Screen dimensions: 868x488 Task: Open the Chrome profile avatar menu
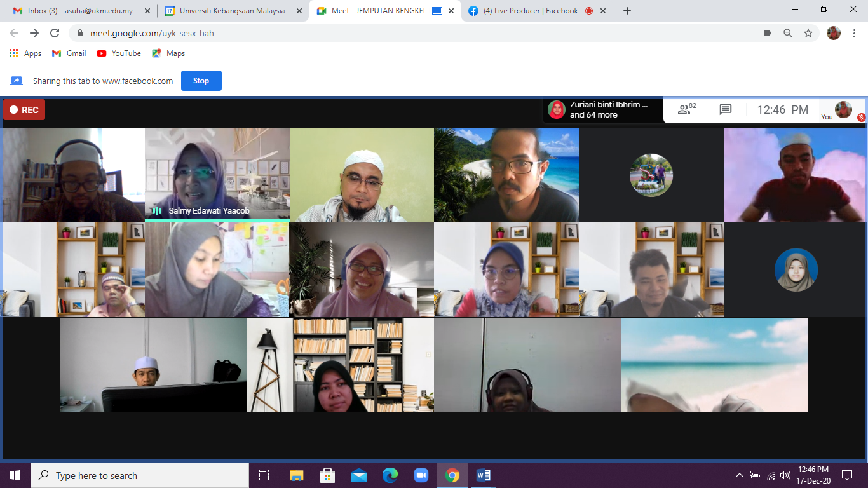point(833,33)
